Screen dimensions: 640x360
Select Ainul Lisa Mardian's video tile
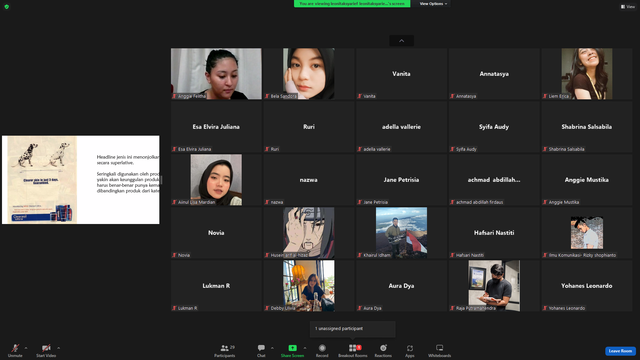pos(216,180)
